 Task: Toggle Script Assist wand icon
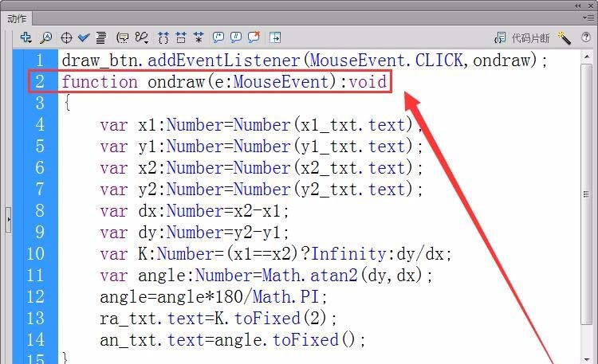point(564,37)
